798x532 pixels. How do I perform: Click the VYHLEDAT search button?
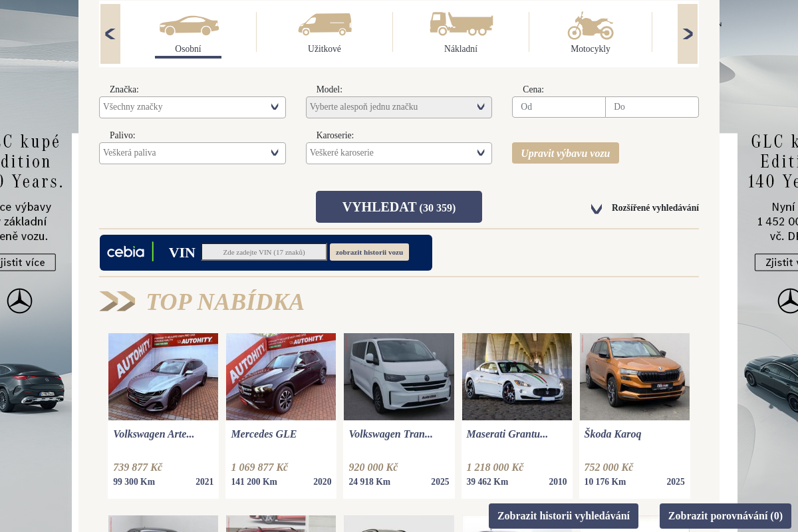(399, 207)
